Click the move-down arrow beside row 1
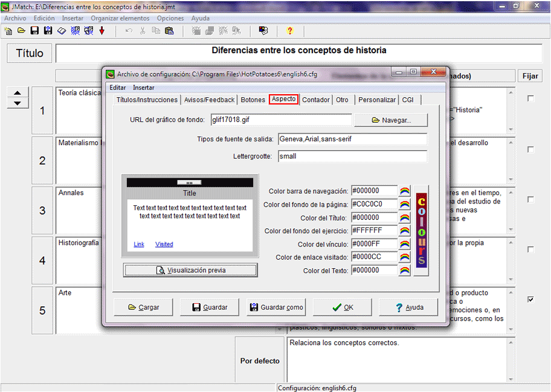The width and height of the screenshot is (551, 392). pyautogui.click(x=18, y=103)
